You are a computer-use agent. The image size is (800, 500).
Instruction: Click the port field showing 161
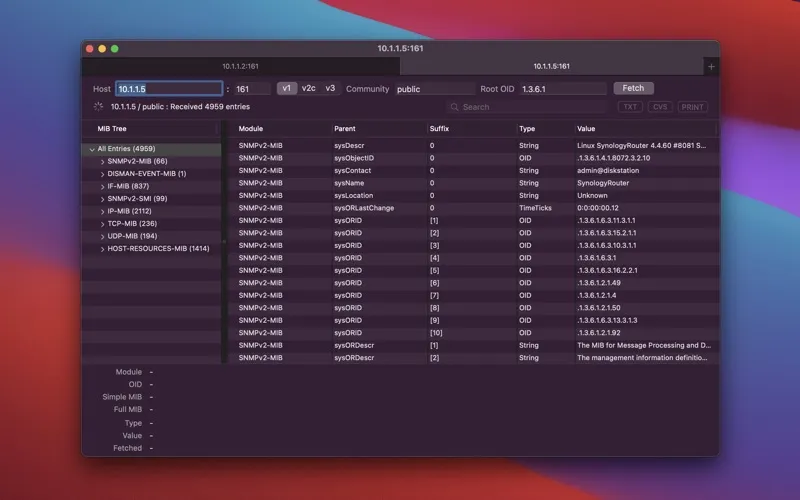click(252, 89)
